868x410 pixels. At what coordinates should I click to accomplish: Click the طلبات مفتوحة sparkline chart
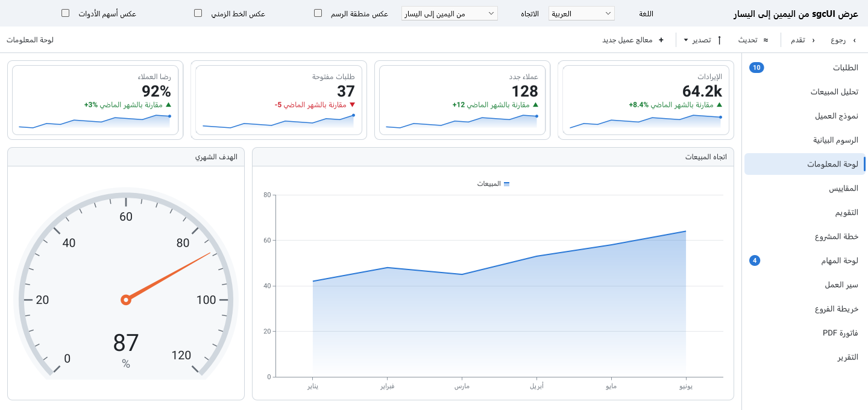[278, 122]
